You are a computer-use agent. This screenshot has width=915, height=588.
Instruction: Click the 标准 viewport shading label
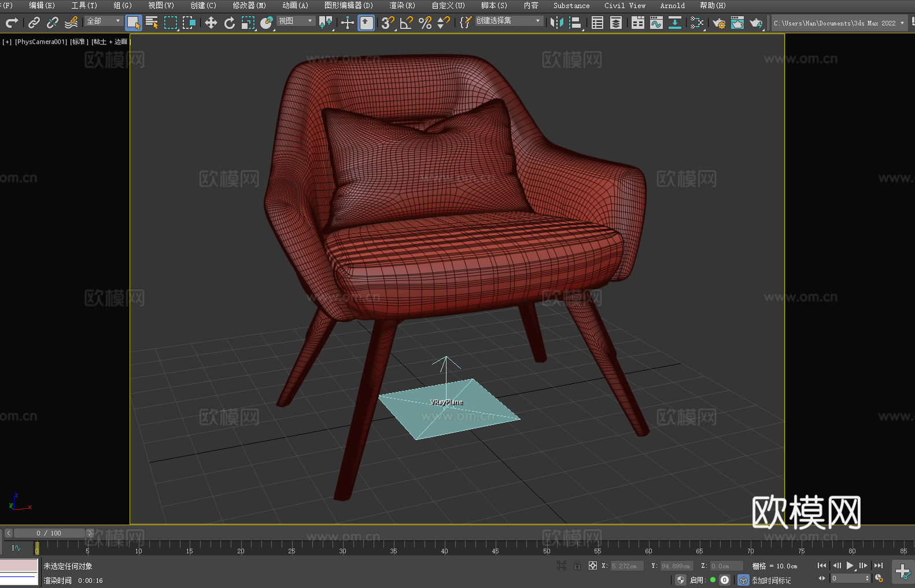(79, 42)
